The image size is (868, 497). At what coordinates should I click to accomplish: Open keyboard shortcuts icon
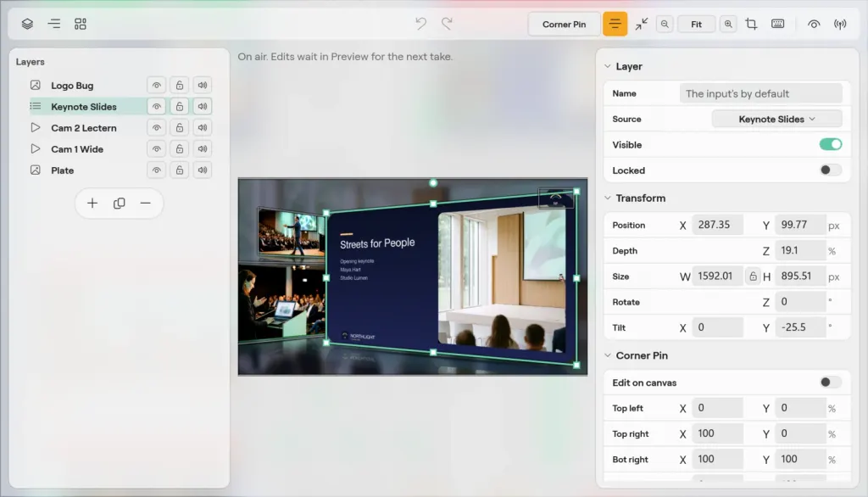click(x=778, y=24)
